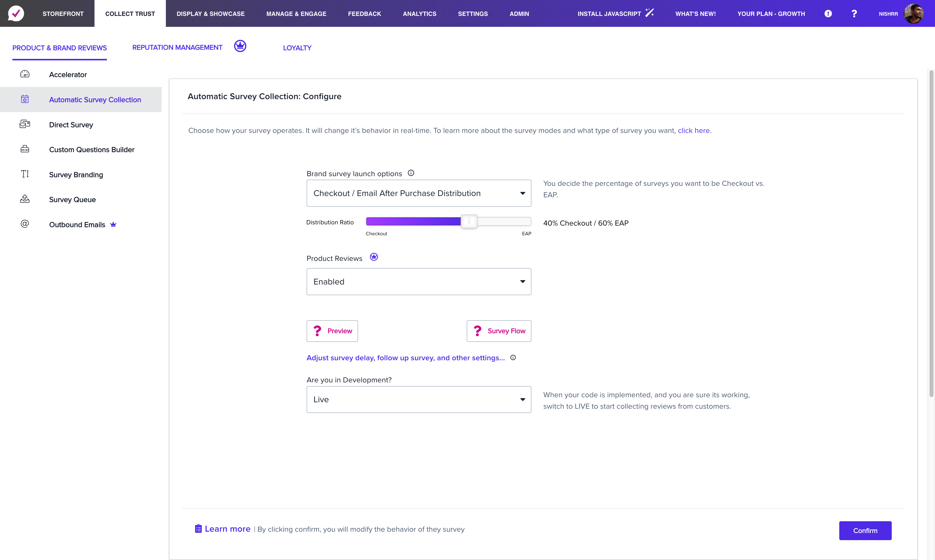Click info icon beside Brand survey launch options
The image size is (935, 560).
tap(411, 173)
